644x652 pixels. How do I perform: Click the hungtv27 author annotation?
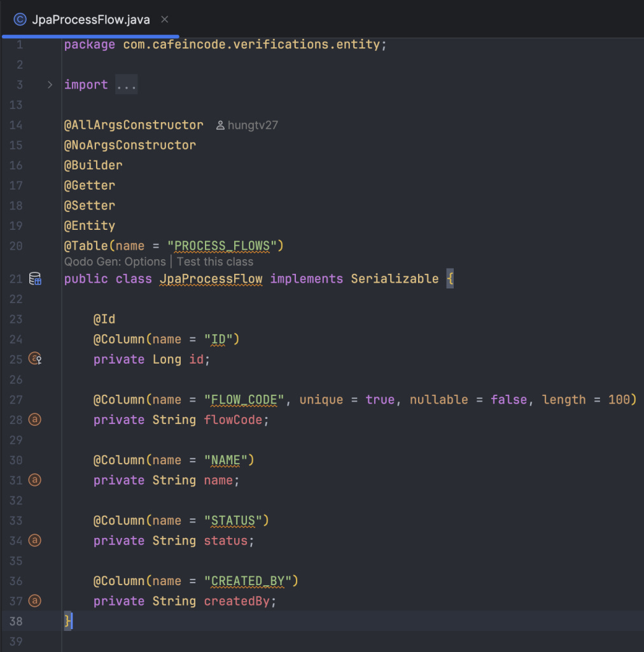tap(253, 125)
